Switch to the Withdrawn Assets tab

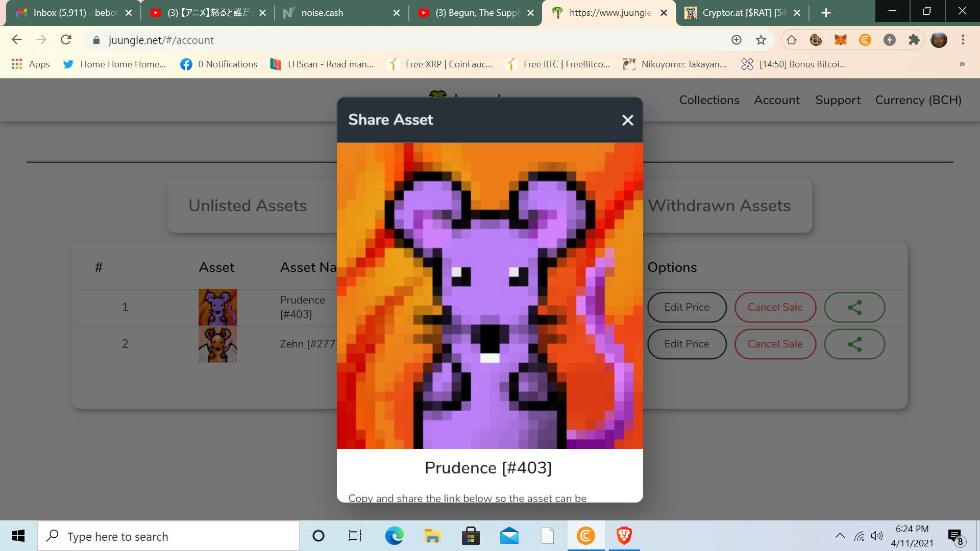pos(720,206)
